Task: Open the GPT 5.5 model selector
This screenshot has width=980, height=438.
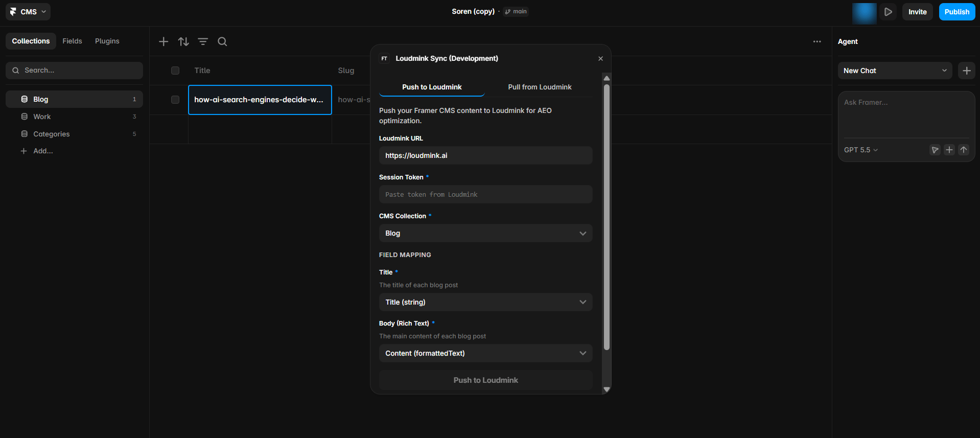Action: [860, 150]
